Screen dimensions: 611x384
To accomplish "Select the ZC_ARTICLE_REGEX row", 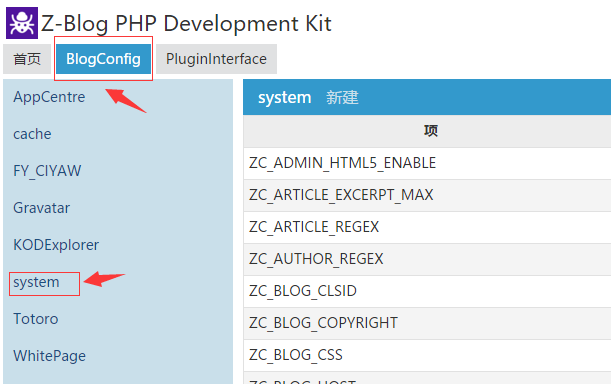I will 427,227.
